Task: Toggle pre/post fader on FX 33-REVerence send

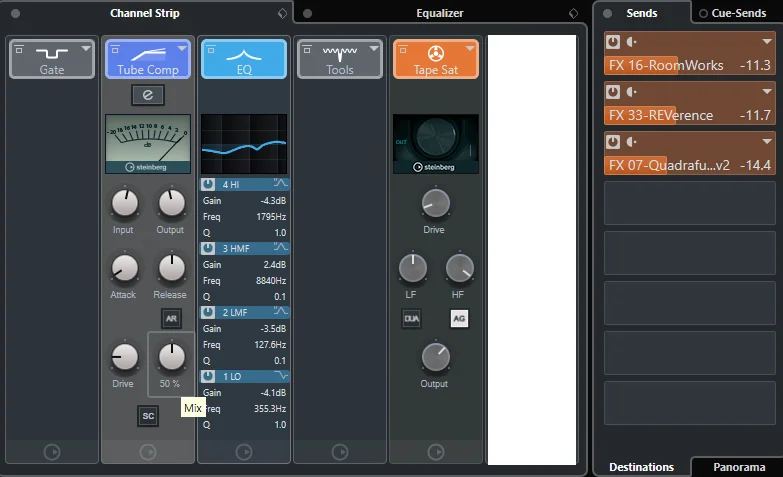Action: click(x=632, y=91)
